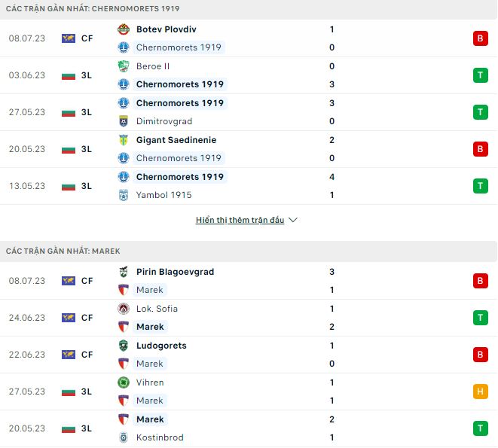
Task: Click the Lok. Sofia team crest
Action: click(124, 309)
